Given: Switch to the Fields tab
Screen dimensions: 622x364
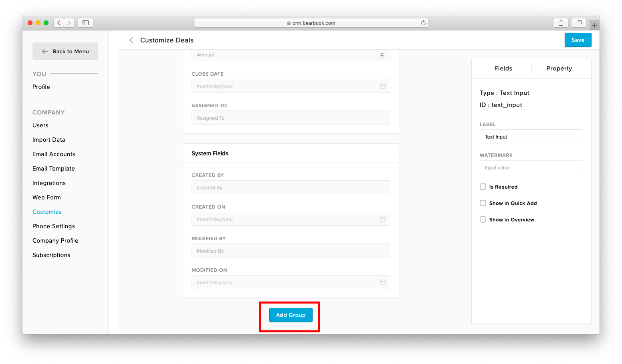Looking at the screenshot, I should [x=503, y=68].
